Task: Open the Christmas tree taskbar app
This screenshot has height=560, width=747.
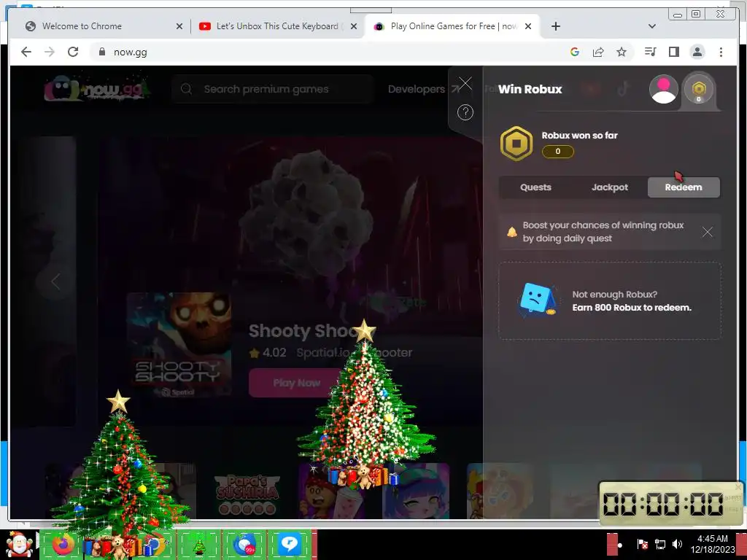Action: (198, 545)
